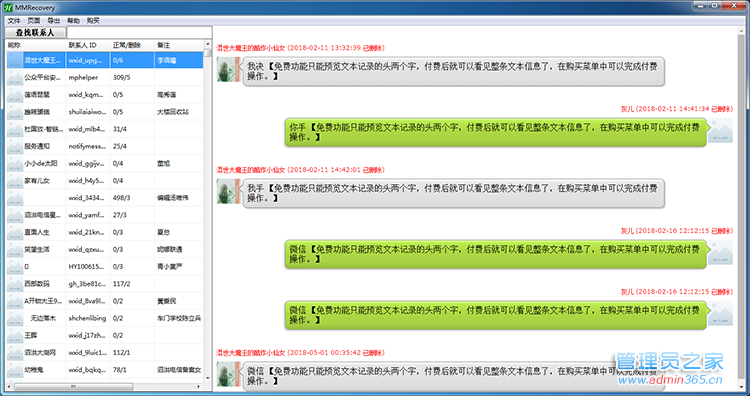
Task: Click sender avatar of 13:32:39 message
Action: (228, 69)
